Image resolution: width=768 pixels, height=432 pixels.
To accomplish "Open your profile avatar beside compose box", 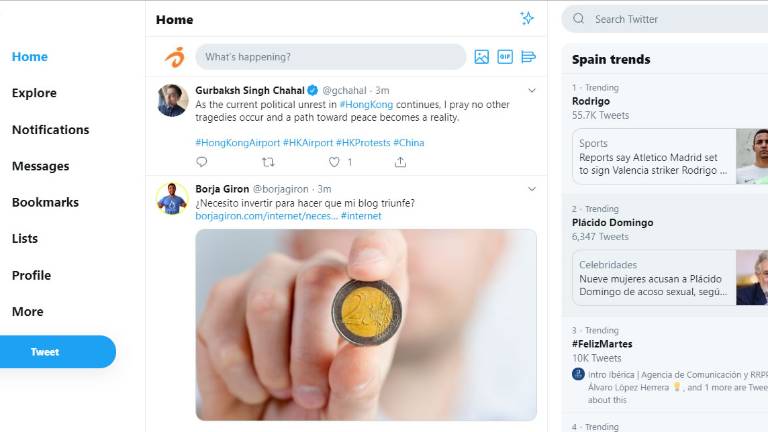I will click(x=174, y=57).
